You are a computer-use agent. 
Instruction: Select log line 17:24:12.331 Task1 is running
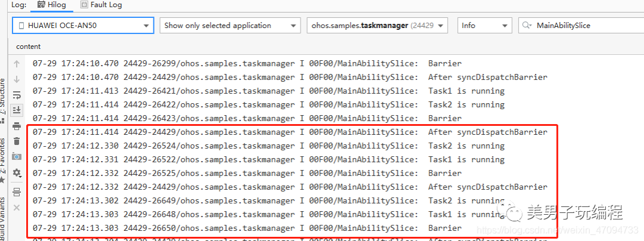[x=268, y=159]
